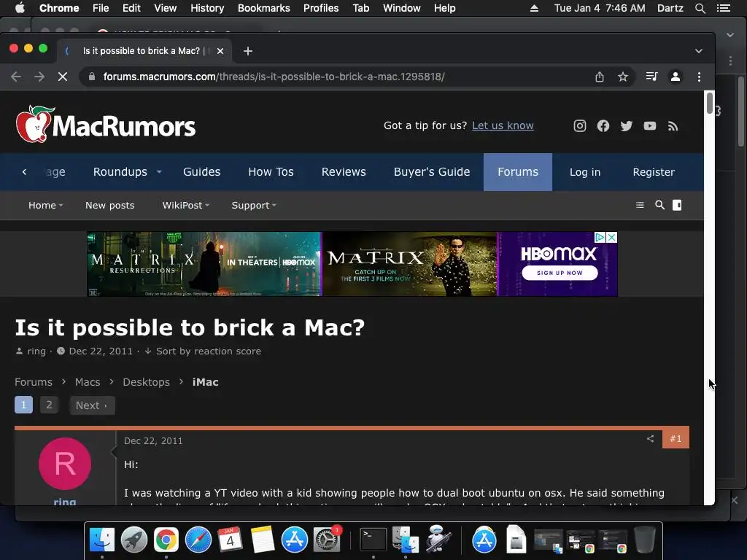Go to page 2 of thread
Screen dimensions: 747x560
click(x=49, y=405)
